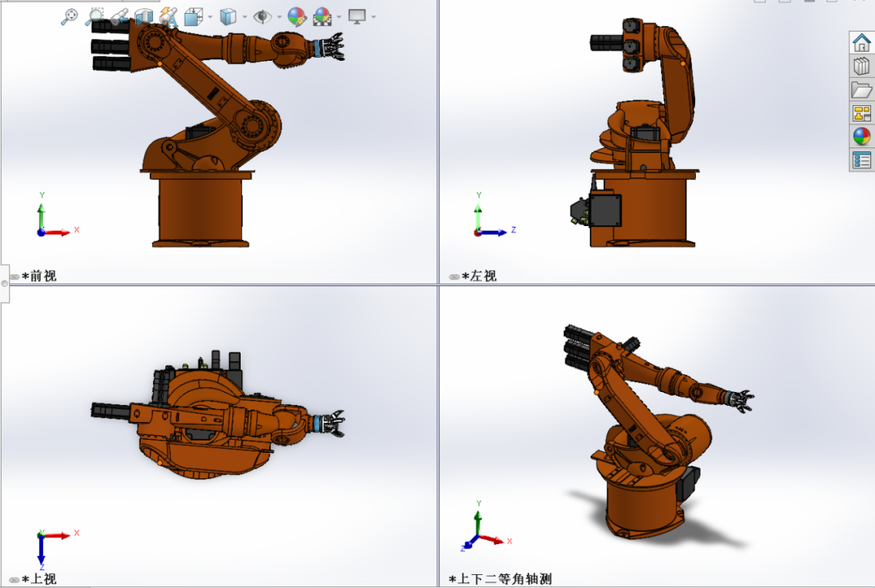Open Edit Appearance color ball with pencil

point(297,17)
